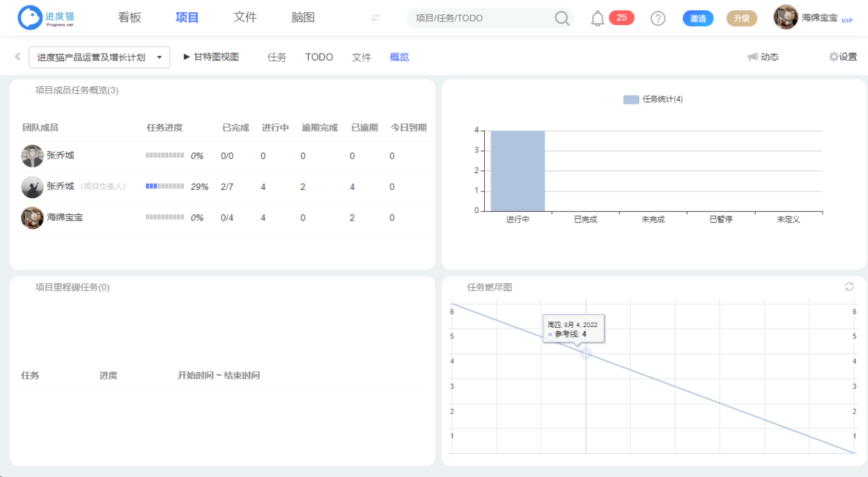868x477 pixels.
Task: Click the 0/4 completed cell for 海绵宝宝
Action: click(227, 218)
